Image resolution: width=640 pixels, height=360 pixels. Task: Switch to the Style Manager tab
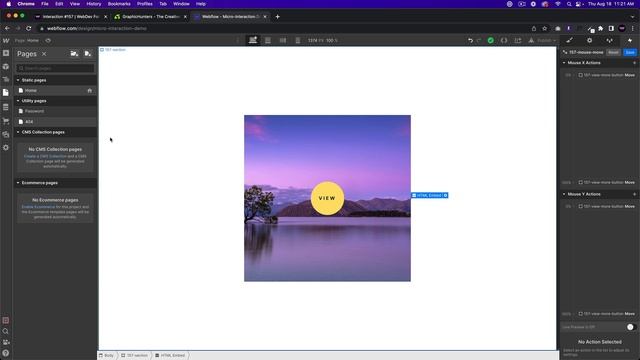point(609,40)
